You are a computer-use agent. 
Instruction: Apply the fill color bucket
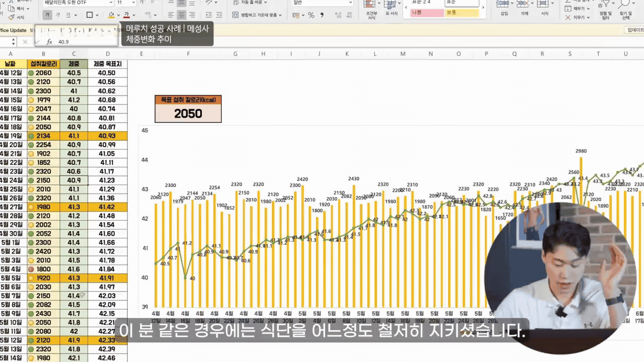(111, 15)
